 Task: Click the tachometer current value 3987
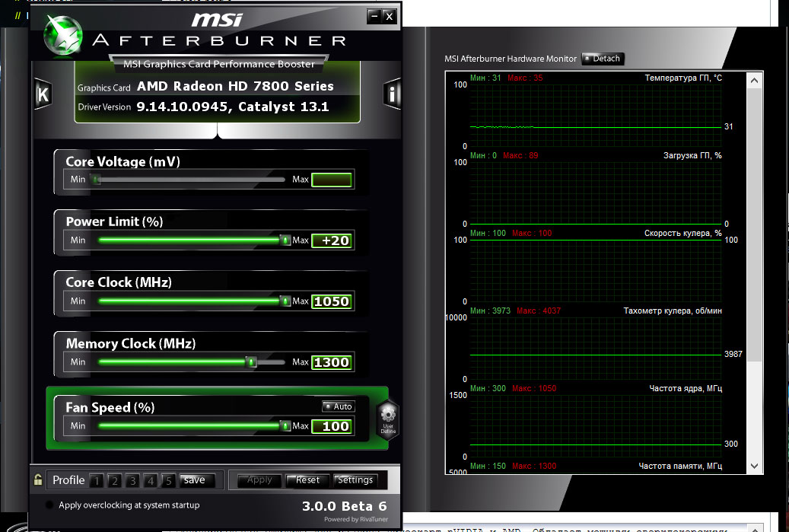click(x=733, y=354)
